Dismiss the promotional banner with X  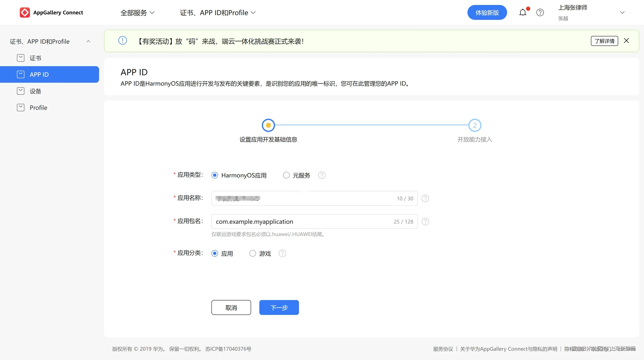(626, 41)
